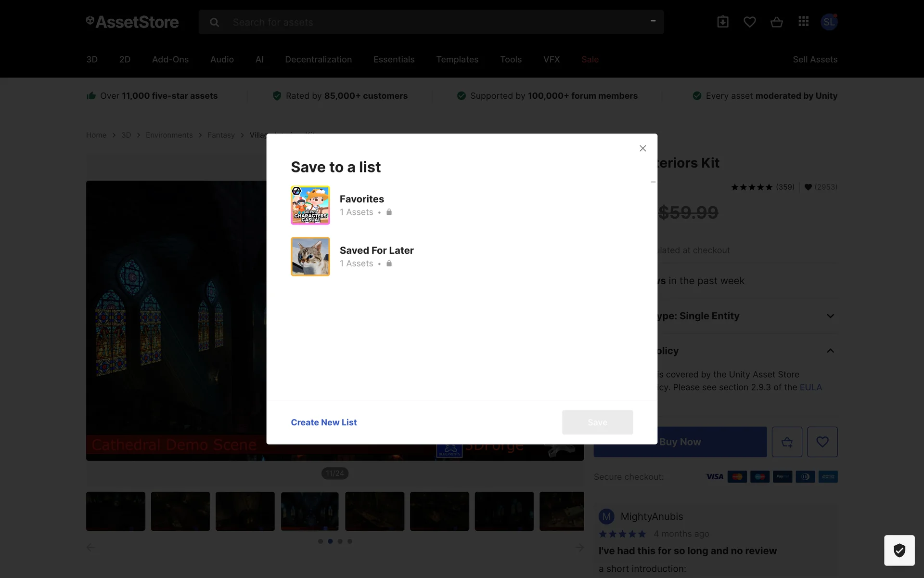Open the Templates category menu
The image size is (924, 578).
(x=457, y=59)
